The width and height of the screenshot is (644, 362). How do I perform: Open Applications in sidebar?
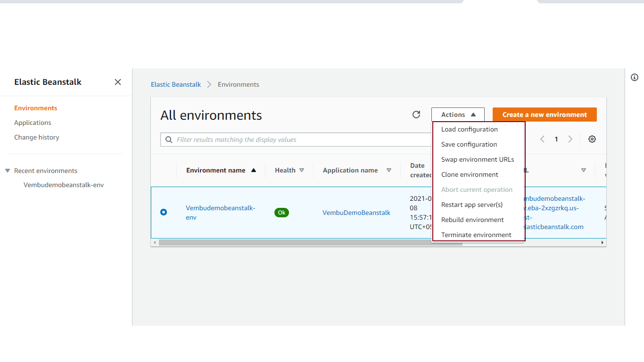pos(33,123)
